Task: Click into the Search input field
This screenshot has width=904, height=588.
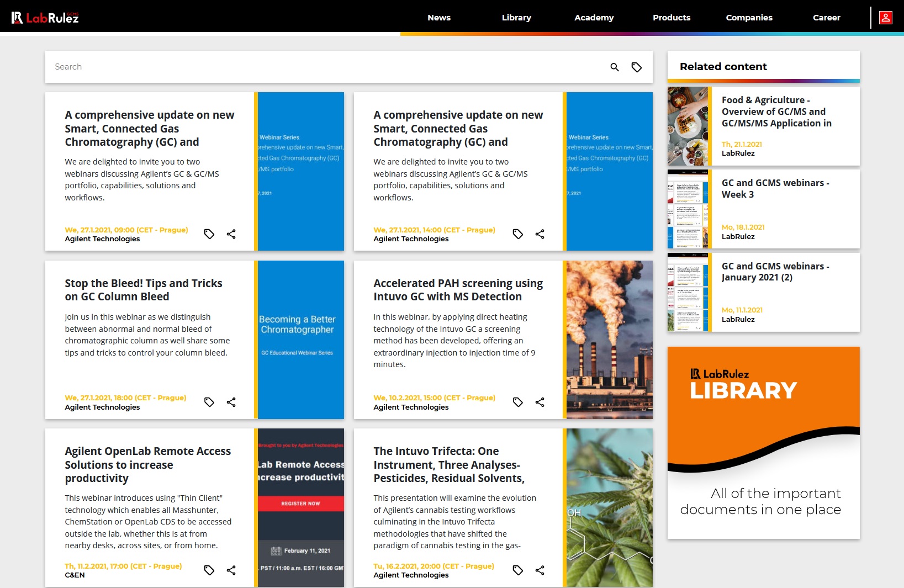Action: tap(326, 67)
